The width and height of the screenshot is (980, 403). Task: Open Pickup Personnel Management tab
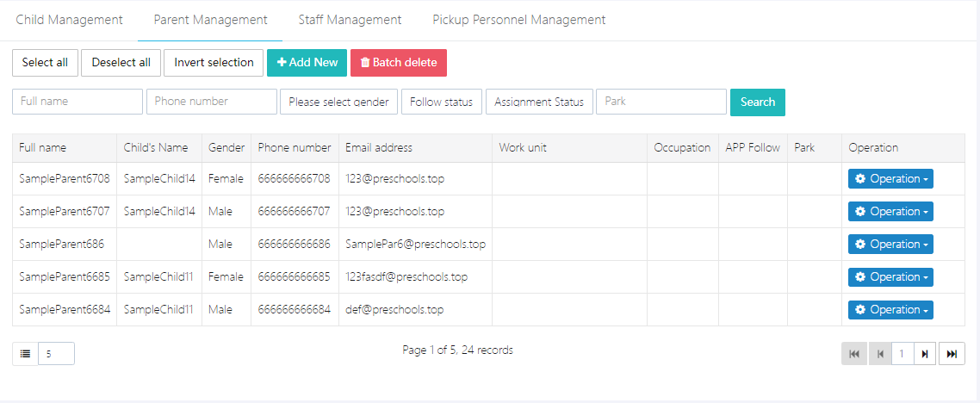click(x=518, y=20)
